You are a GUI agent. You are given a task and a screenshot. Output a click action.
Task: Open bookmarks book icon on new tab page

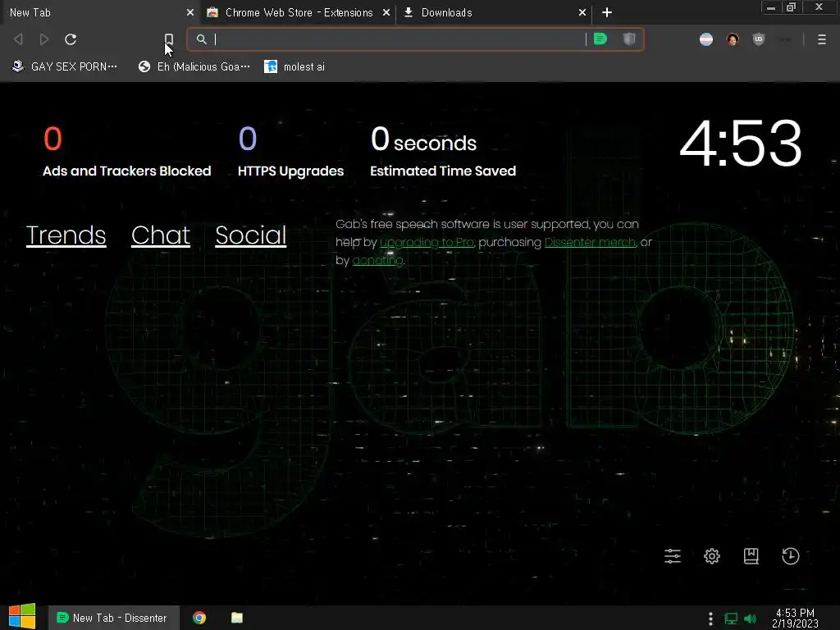tap(751, 556)
